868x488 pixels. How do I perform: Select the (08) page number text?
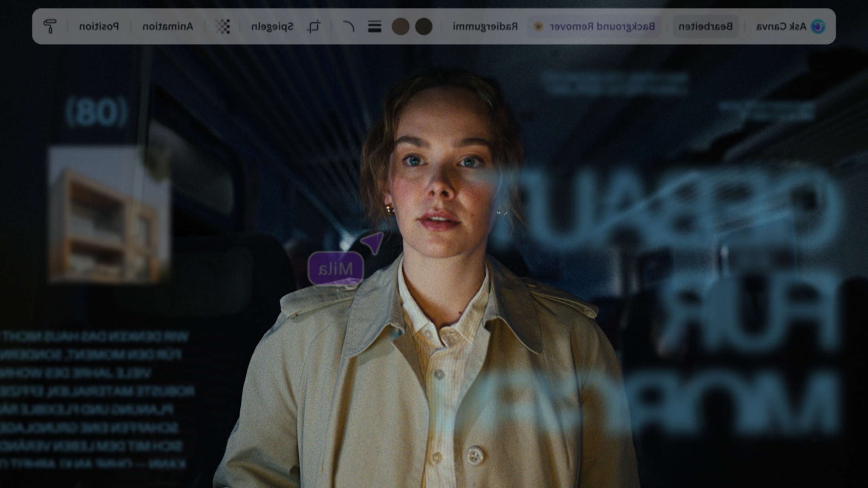tap(96, 113)
